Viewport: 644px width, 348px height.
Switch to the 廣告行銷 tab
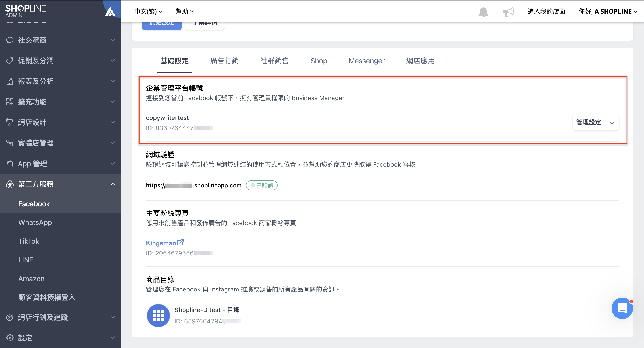coord(224,61)
